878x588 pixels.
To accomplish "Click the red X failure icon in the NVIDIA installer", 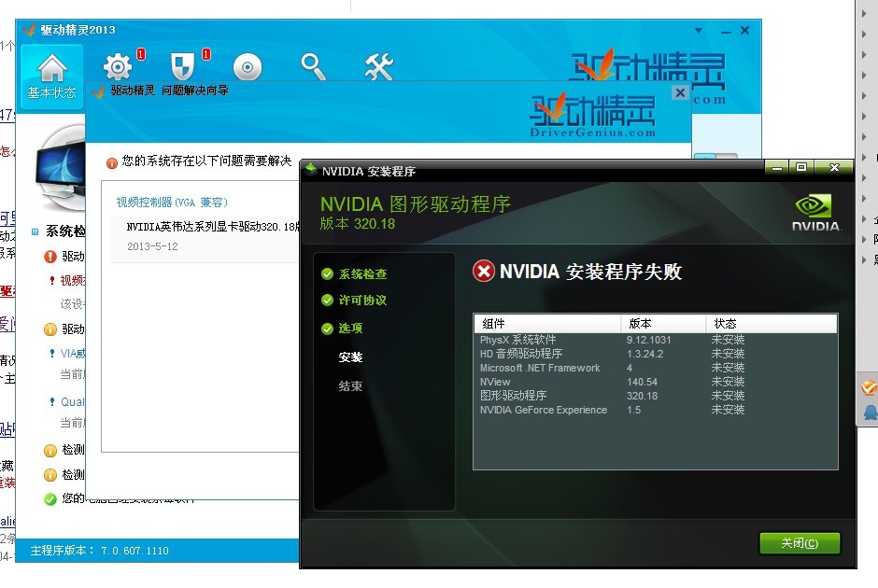I will pyautogui.click(x=484, y=272).
